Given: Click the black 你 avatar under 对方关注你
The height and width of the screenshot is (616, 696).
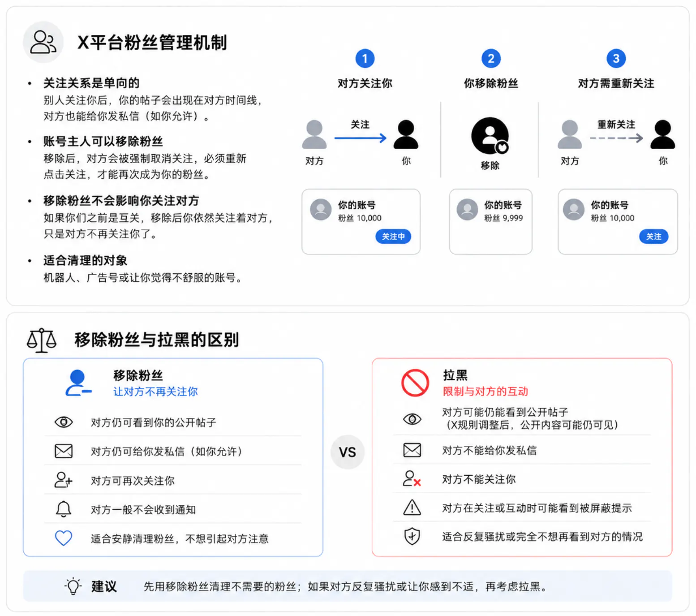Looking at the screenshot, I should click(x=406, y=134).
